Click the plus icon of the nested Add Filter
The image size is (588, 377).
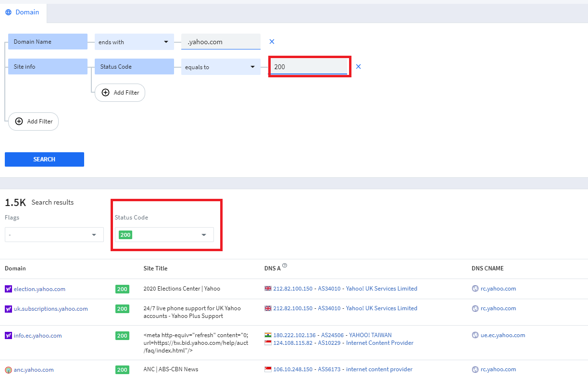pyautogui.click(x=106, y=93)
